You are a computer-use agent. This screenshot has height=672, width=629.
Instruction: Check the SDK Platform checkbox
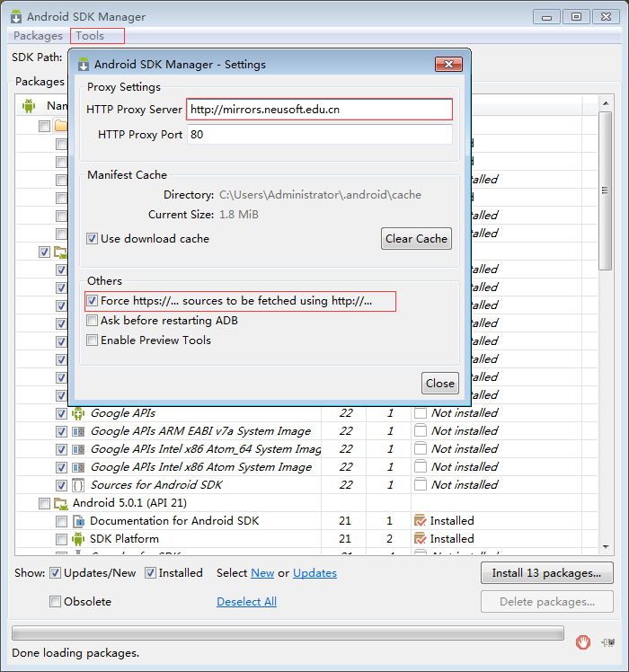pos(61,539)
